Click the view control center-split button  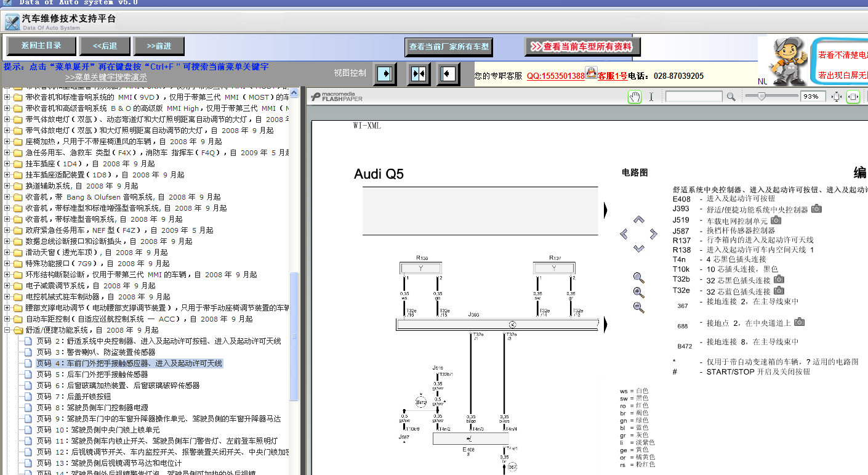click(419, 74)
